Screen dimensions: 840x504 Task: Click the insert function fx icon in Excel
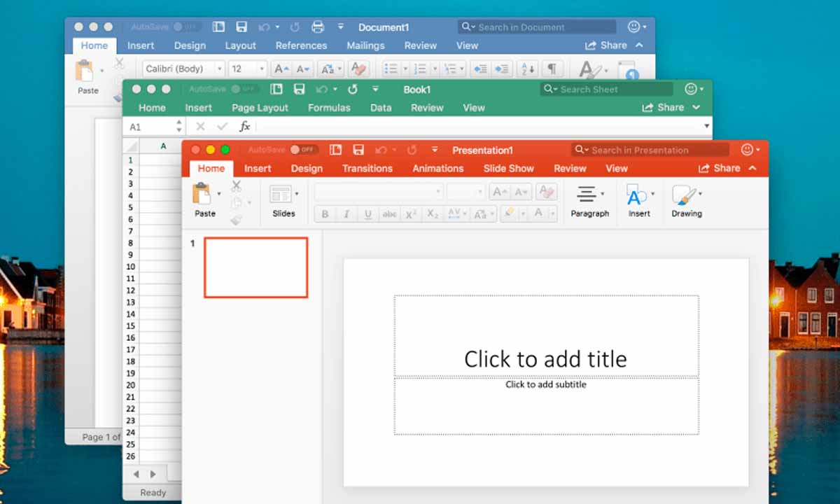pyautogui.click(x=245, y=127)
